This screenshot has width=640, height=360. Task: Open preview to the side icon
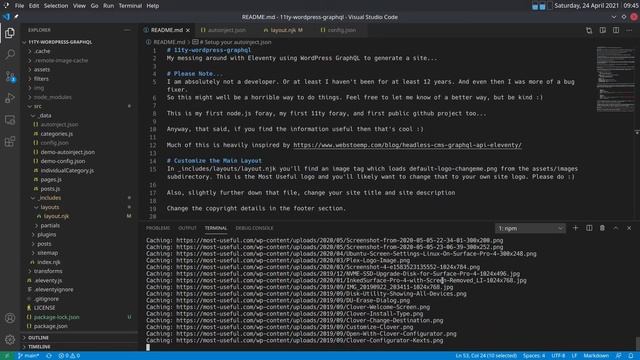602,30
